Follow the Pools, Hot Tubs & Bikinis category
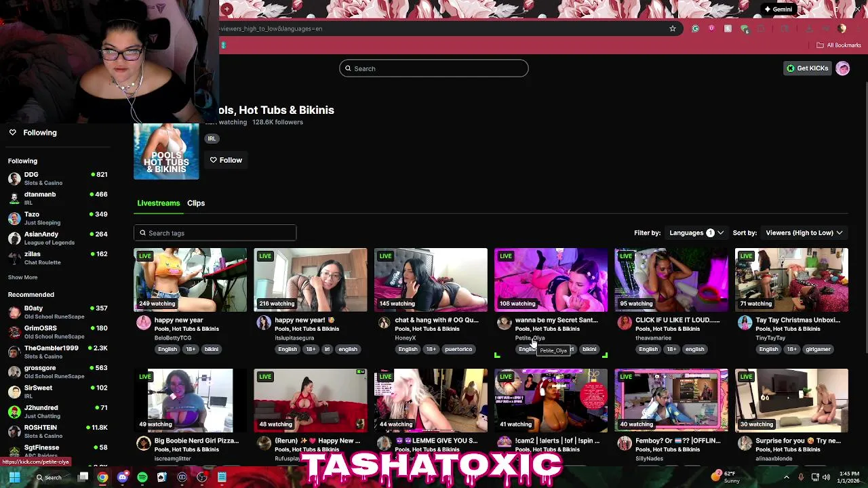 (226, 160)
